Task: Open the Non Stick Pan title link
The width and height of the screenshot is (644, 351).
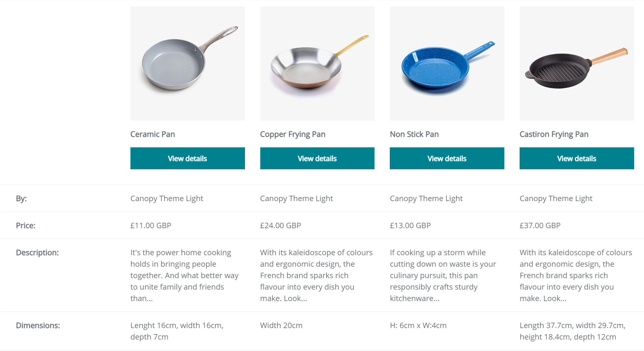Action: point(414,134)
